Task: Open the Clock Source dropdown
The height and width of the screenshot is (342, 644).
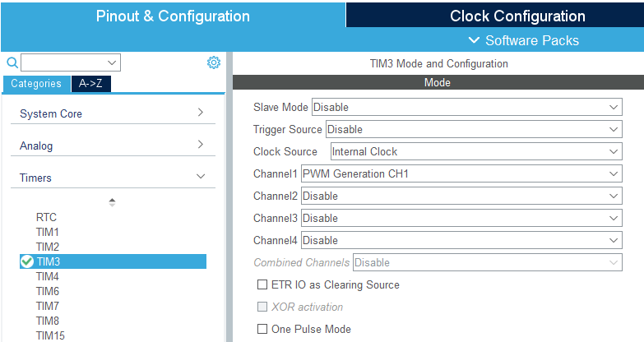Action: point(475,151)
